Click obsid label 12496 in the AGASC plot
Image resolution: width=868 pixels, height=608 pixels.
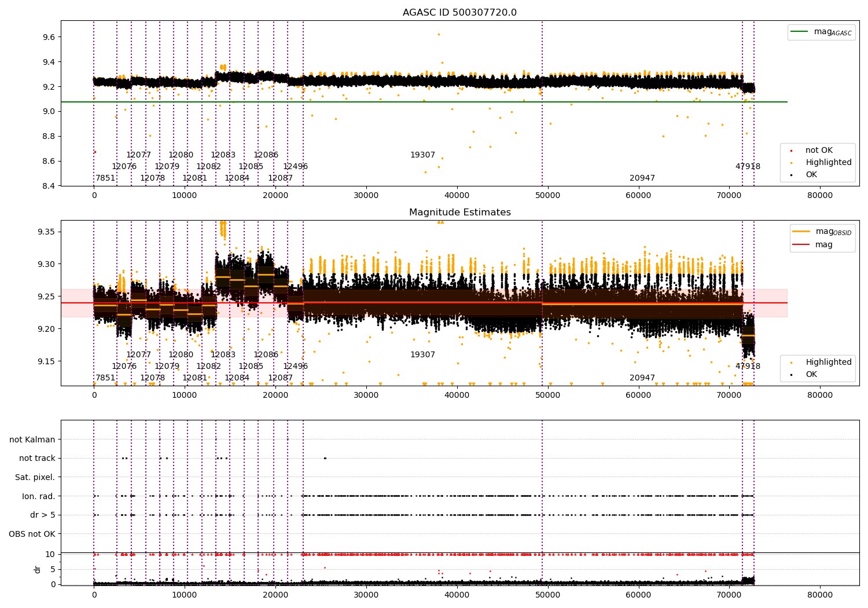tap(296, 167)
